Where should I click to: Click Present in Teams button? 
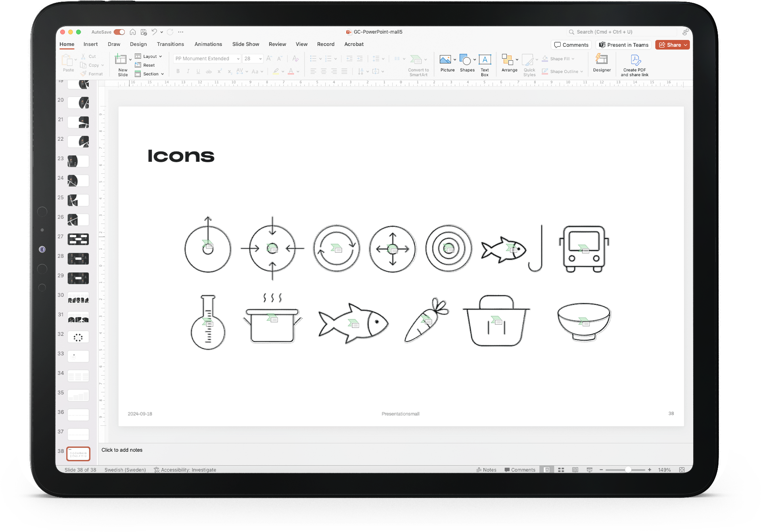623,45
